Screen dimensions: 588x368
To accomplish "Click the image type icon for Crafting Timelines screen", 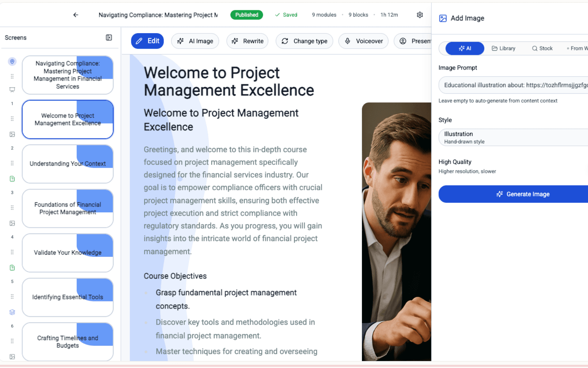I will 12,357.
